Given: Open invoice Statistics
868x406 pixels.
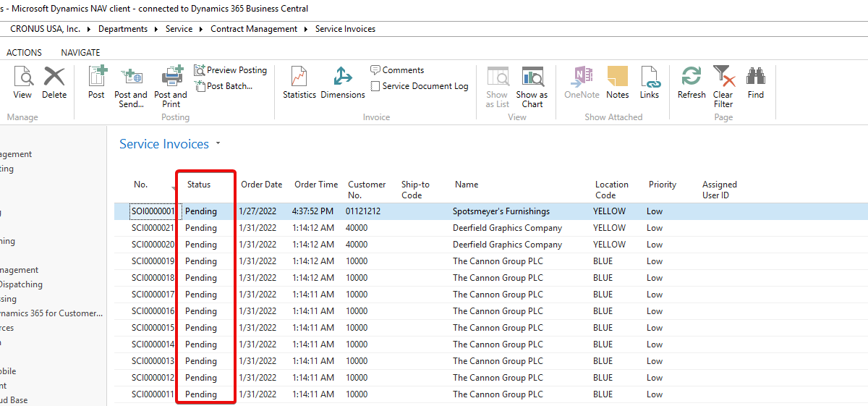Looking at the screenshot, I should pos(299,83).
